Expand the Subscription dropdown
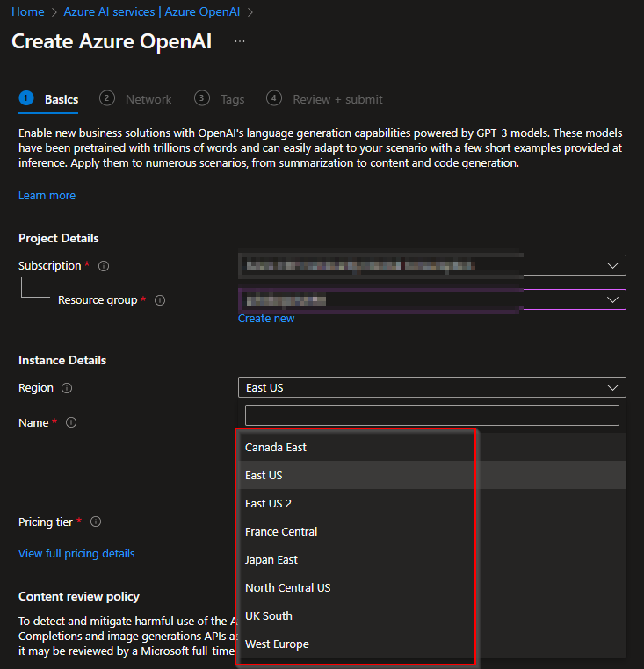The height and width of the screenshot is (669, 644). click(x=432, y=265)
